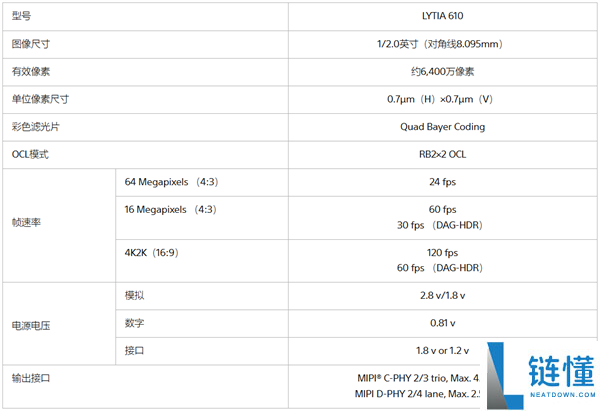Select '60 fps（DAG-HDR）' in 4K2K row
This screenshot has width=600, height=411.
click(439, 267)
